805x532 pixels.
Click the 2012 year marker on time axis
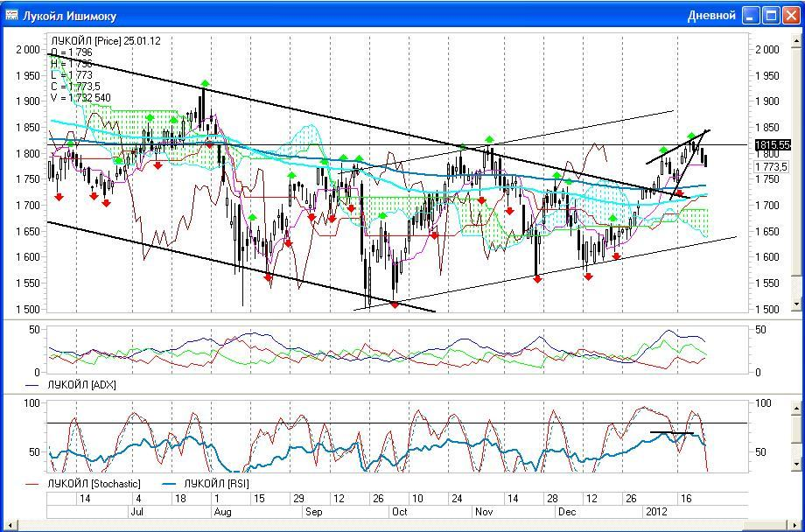click(656, 510)
